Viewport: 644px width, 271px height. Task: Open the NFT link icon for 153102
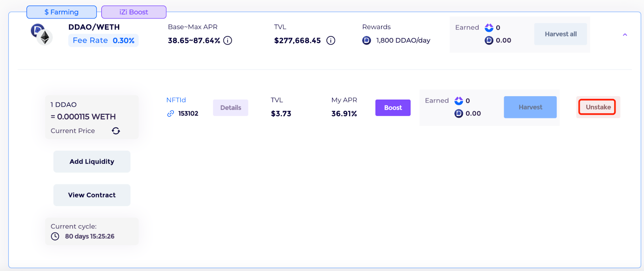(171, 114)
